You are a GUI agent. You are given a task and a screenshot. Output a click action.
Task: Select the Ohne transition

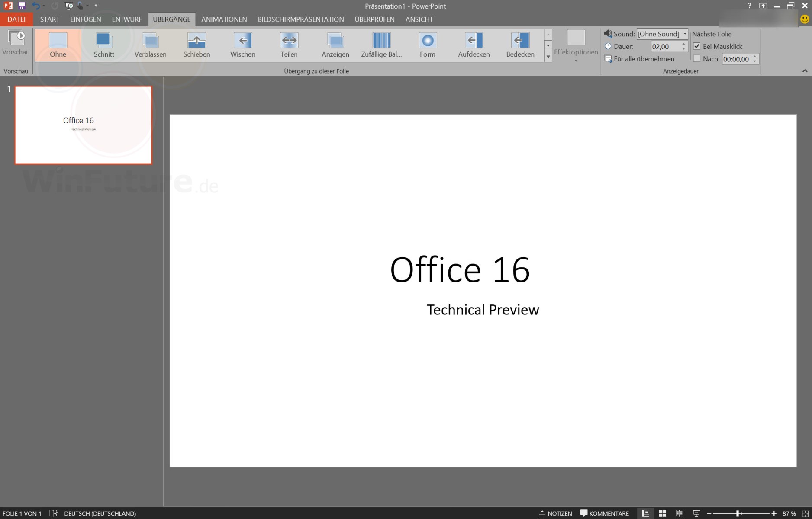pos(58,45)
